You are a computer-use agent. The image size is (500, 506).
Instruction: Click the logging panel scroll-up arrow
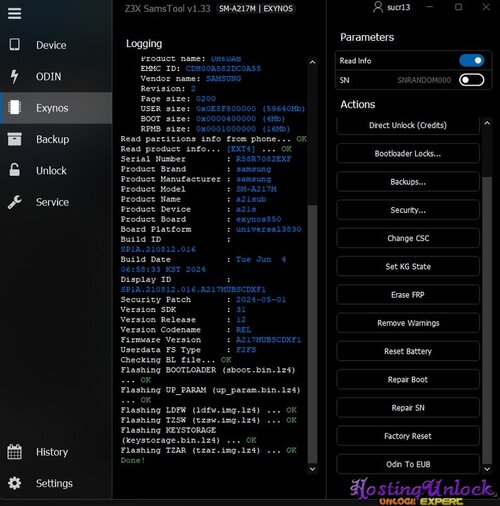click(312, 62)
